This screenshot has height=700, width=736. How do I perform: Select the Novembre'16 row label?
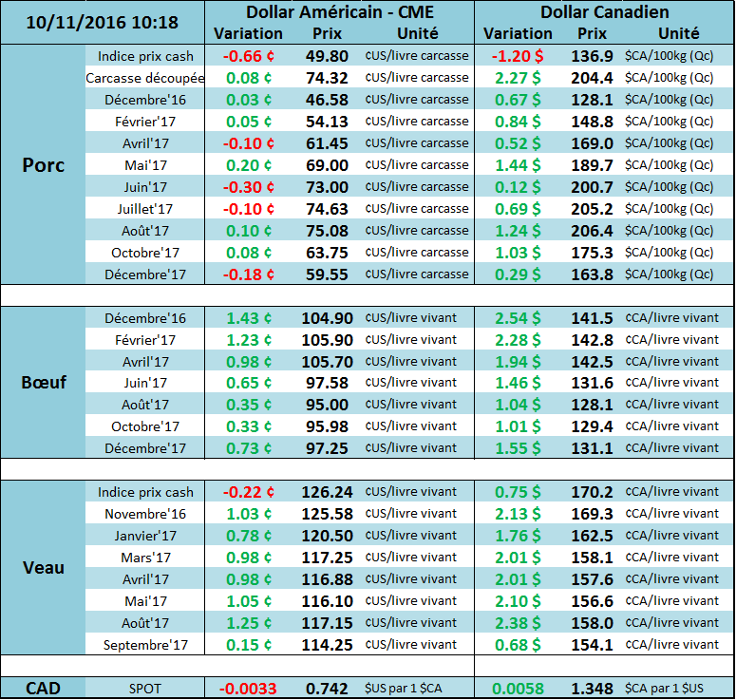(x=145, y=515)
